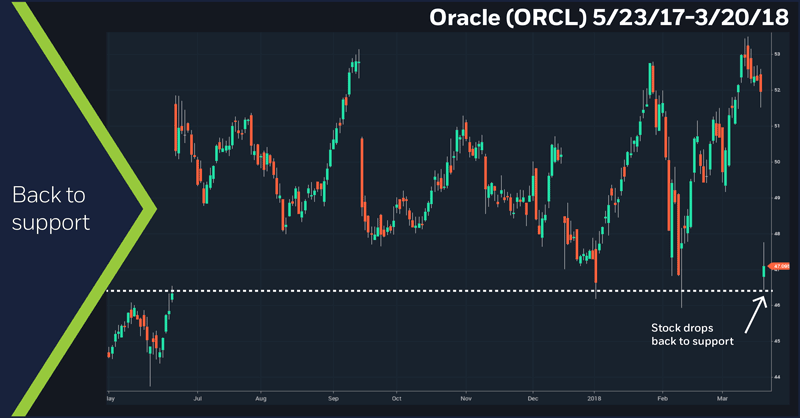Select the Dec label on the time axis
This screenshot has width=800, height=418.
[x=532, y=396]
